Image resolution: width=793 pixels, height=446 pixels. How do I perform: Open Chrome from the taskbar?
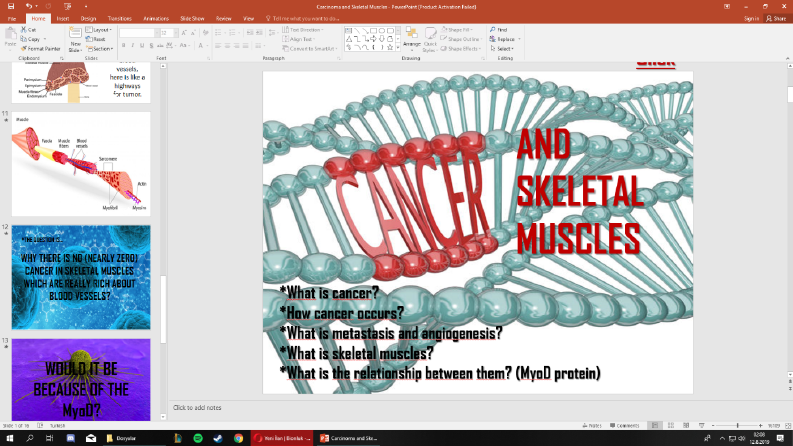click(x=238, y=438)
